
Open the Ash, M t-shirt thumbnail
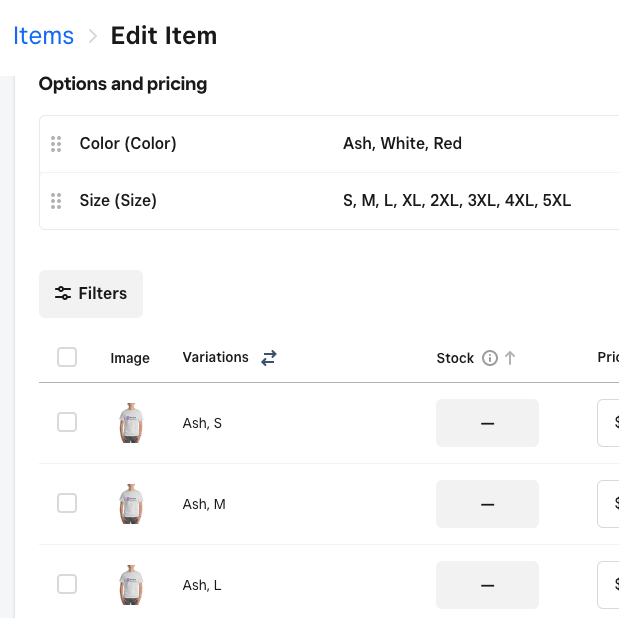click(130, 504)
